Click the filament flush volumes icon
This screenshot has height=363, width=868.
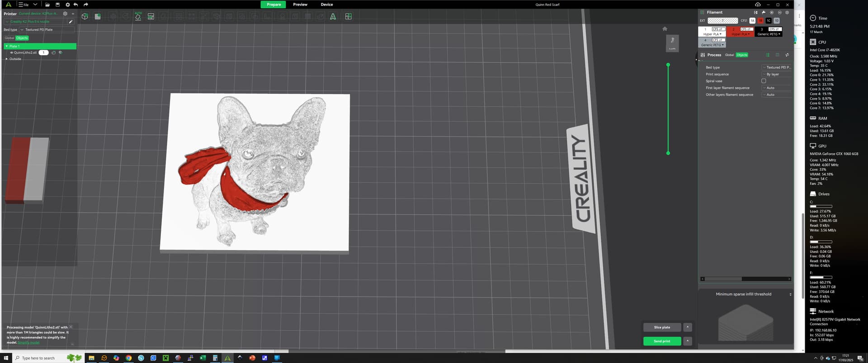point(764,12)
